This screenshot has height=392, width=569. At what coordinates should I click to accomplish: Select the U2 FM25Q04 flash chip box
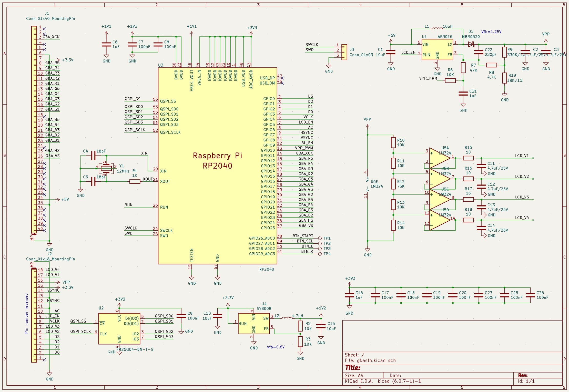tap(119, 328)
